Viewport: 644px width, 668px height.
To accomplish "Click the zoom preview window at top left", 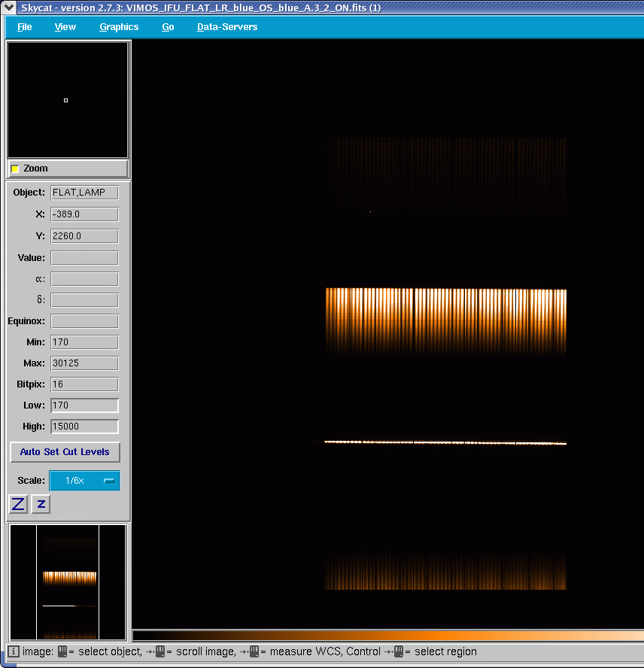I will [x=68, y=100].
